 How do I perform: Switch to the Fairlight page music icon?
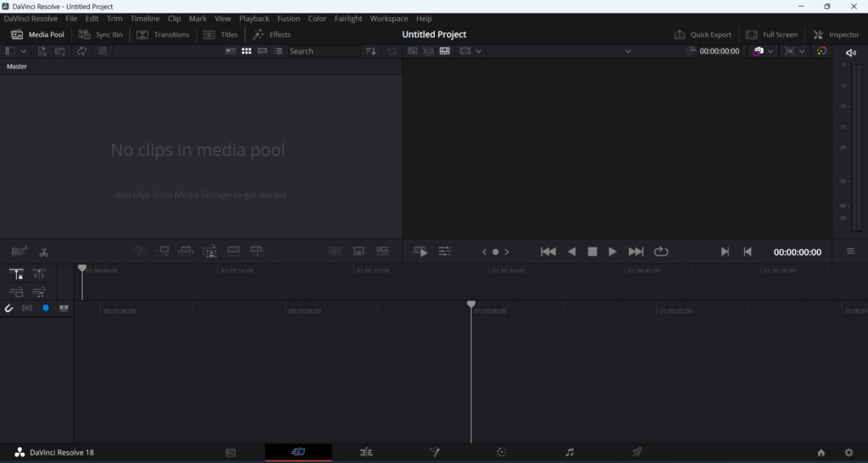(570, 452)
